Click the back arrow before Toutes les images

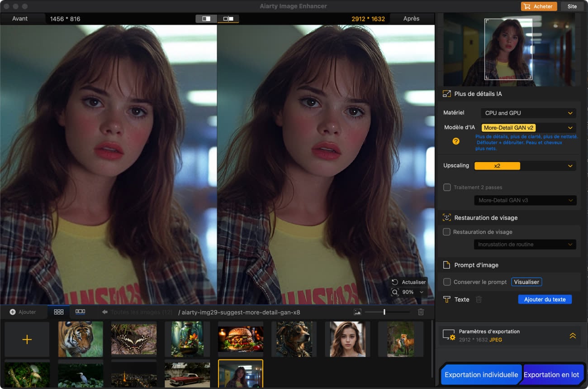click(x=104, y=312)
